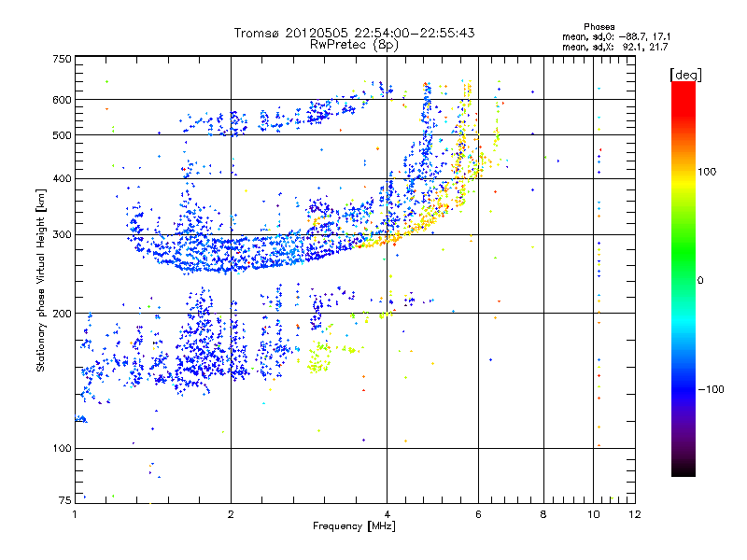Click the colorbar tick label '0'
Screen dimensions: 747x560
click(x=700, y=281)
